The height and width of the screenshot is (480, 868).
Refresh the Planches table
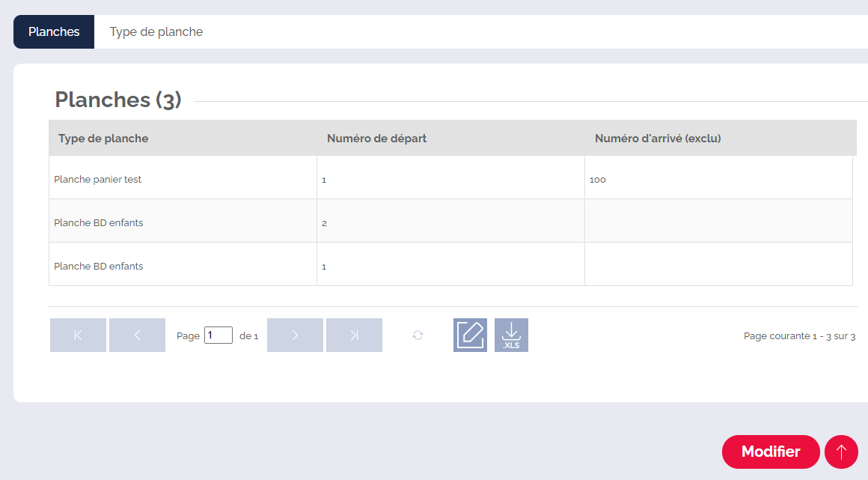pos(418,335)
